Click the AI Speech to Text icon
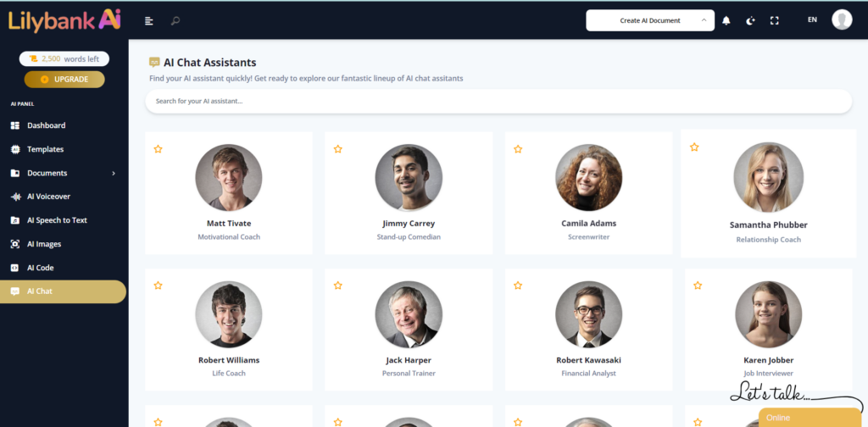This screenshot has width=868, height=427. 15,220
